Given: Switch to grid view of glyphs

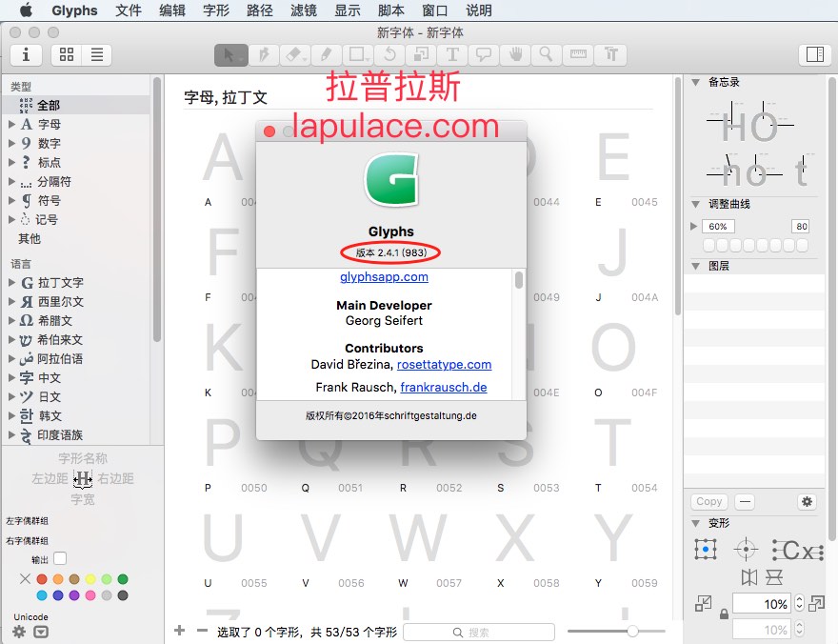Looking at the screenshot, I should [x=67, y=55].
